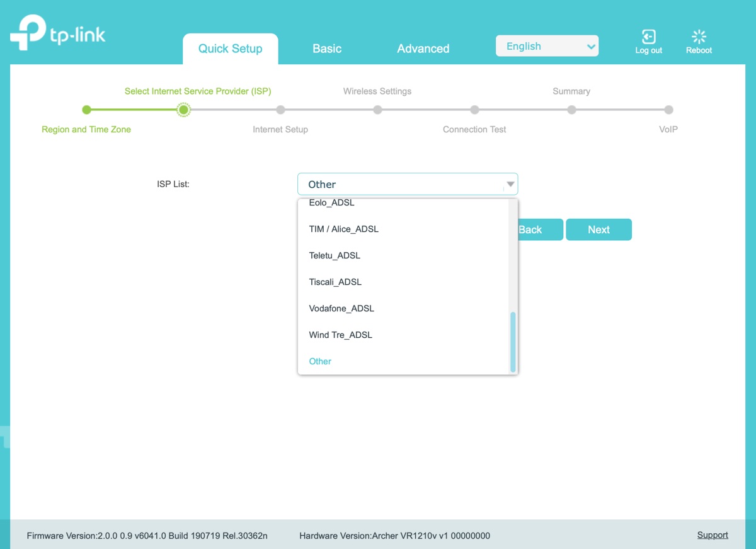The height and width of the screenshot is (549, 756).
Task: Open the English language dropdown
Action: click(x=547, y=46)
